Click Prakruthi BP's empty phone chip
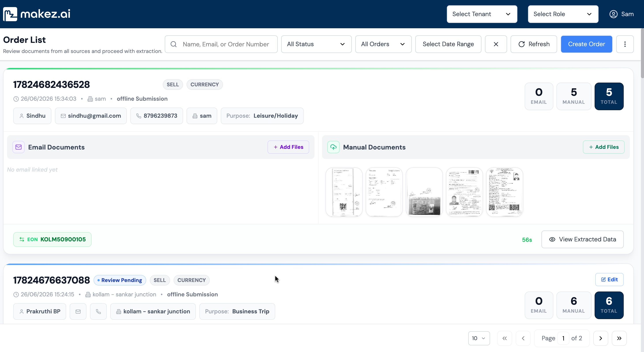 (x=98, y=311)
